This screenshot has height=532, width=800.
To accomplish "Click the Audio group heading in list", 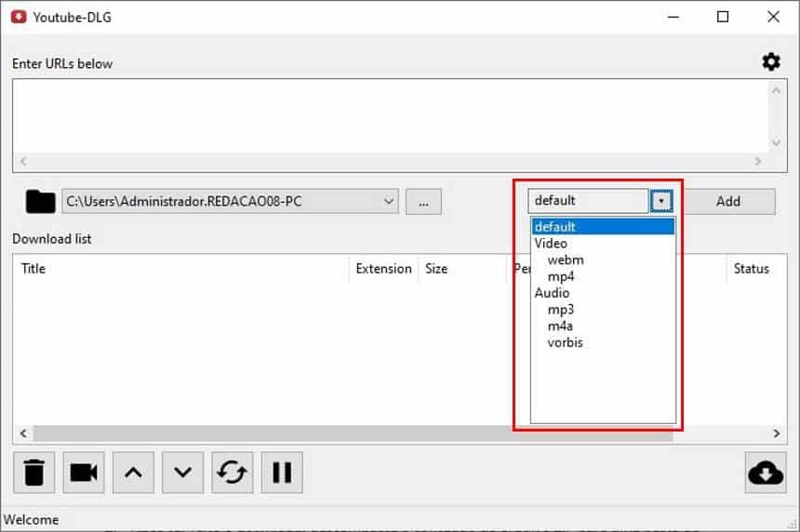I will [552, 293].
